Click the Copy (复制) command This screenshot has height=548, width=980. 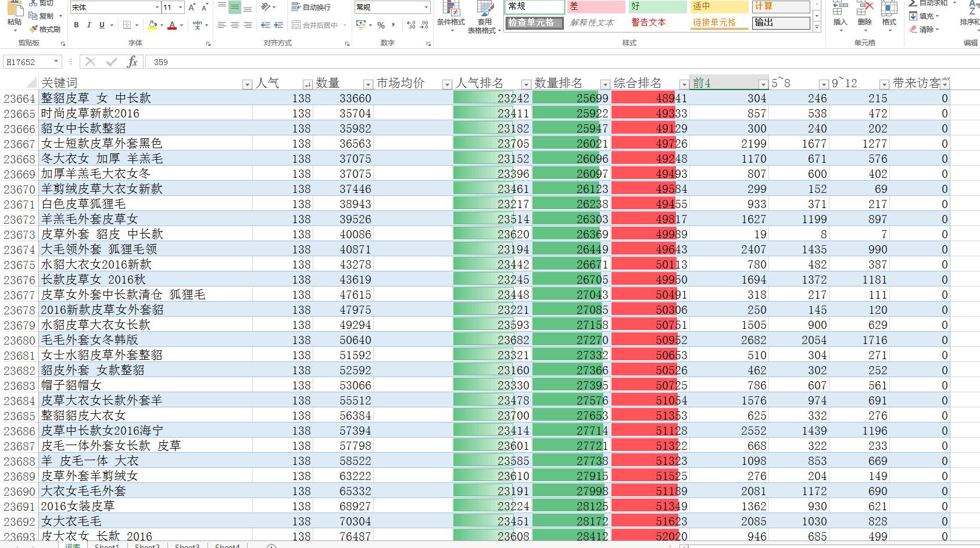(41, 16)
